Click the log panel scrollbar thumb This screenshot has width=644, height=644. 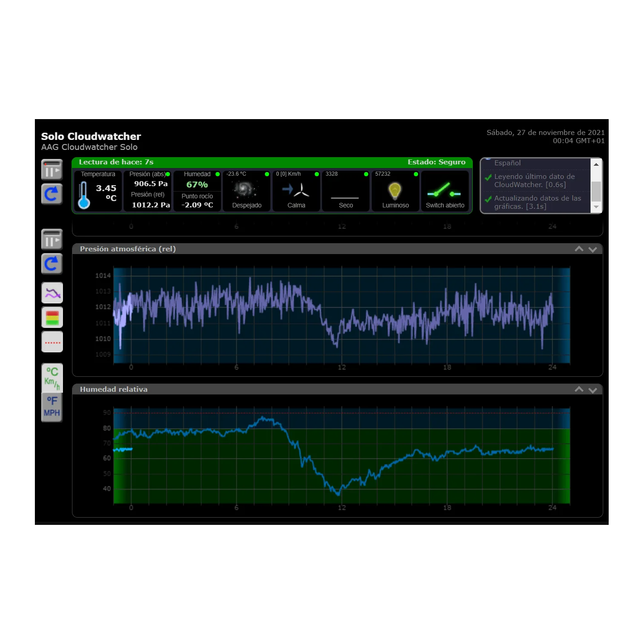click(596, 191)
